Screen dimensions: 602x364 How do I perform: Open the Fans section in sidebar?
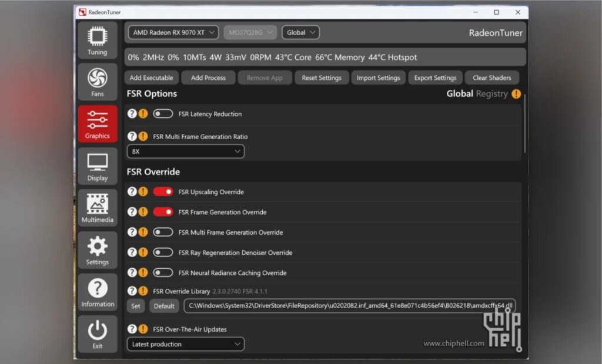coord(97,82)
